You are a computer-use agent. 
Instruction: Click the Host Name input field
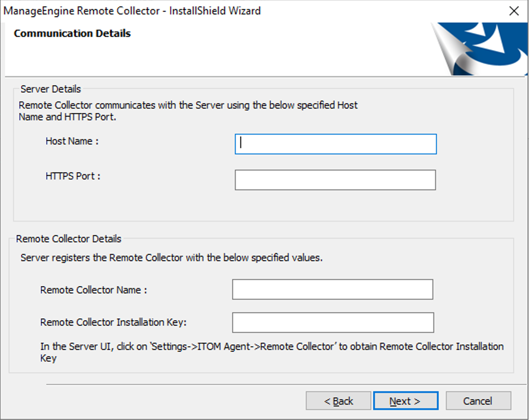335,144
